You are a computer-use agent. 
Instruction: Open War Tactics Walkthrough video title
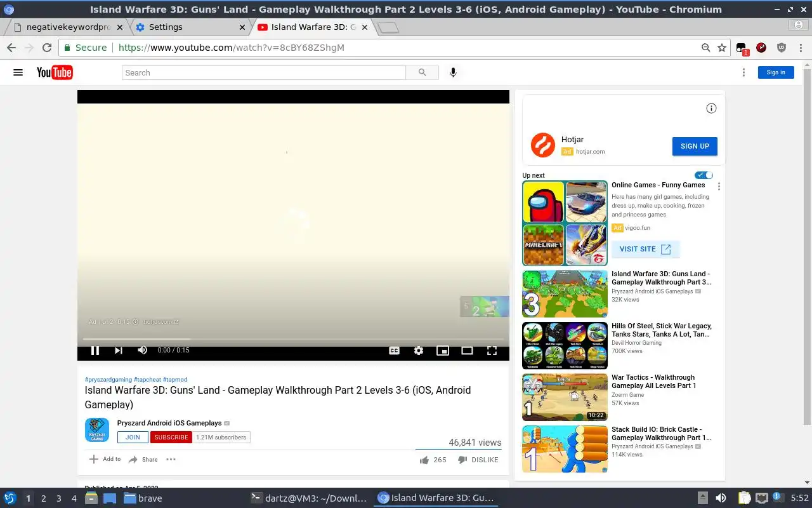(x=653, y=382)
